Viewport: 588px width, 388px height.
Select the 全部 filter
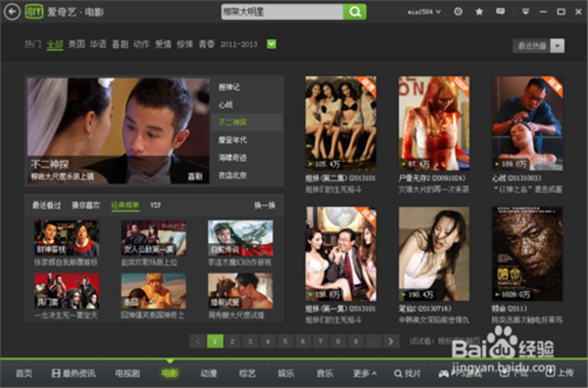coord(55,44)
